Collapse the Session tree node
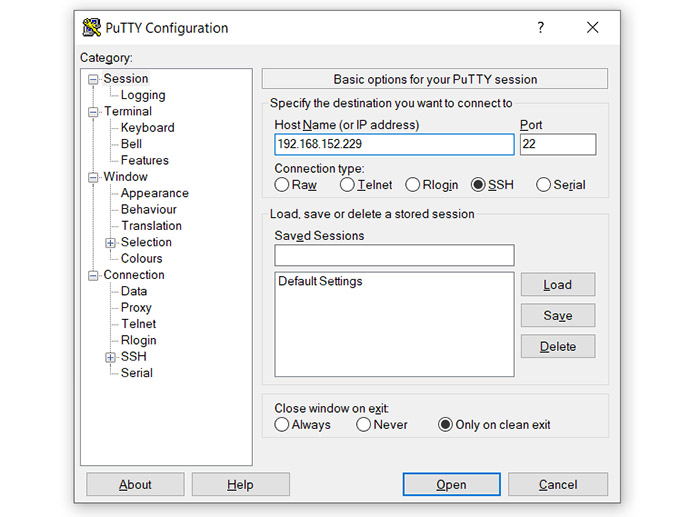The width and height of the screenshot is (700, 517). (93, 79)
